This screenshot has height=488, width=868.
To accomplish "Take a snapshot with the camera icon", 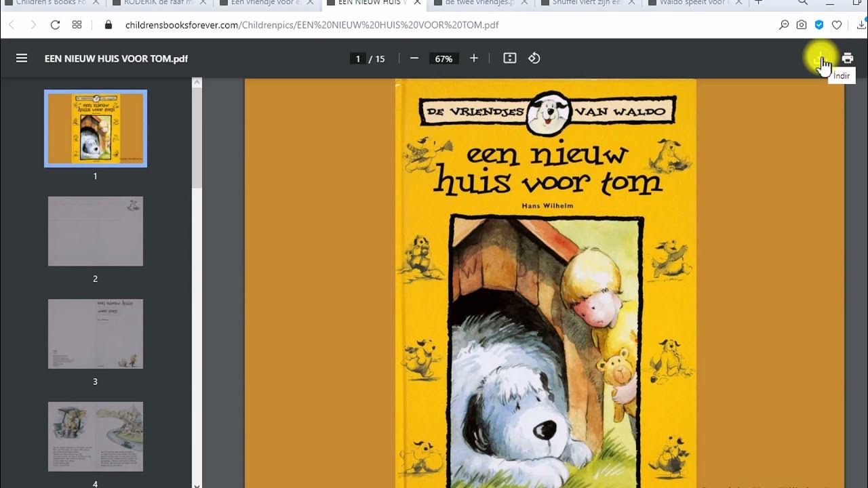I will 802,25.
